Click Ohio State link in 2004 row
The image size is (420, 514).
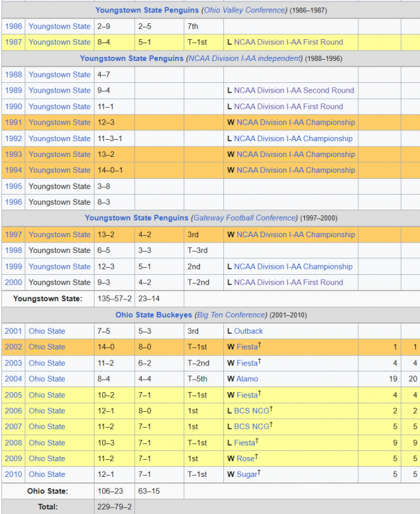pyautogui.click(x=47, y=379)
